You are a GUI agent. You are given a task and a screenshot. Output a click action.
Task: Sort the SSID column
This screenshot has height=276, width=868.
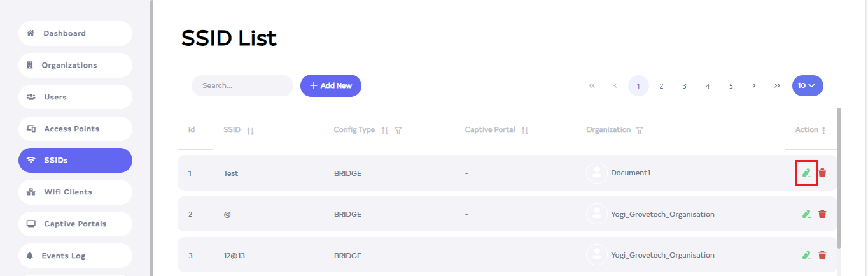coord(250,131)
